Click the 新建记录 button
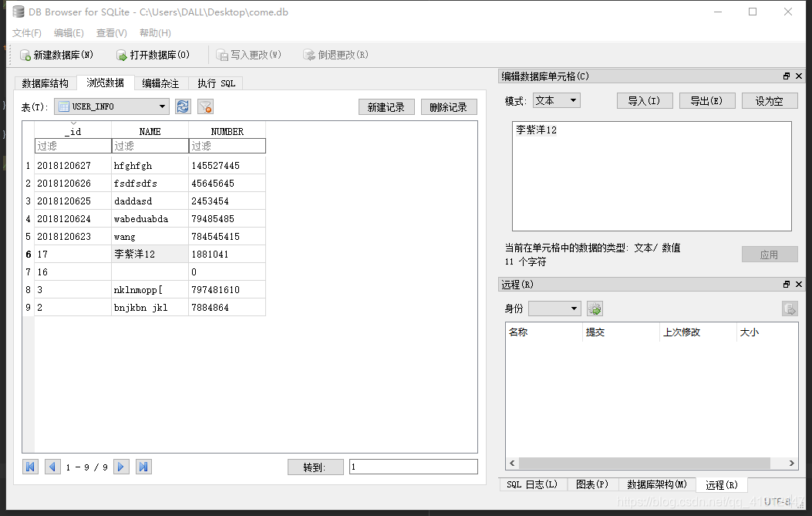This screenshot has height=516, width=812. click(x=386, y=106)
